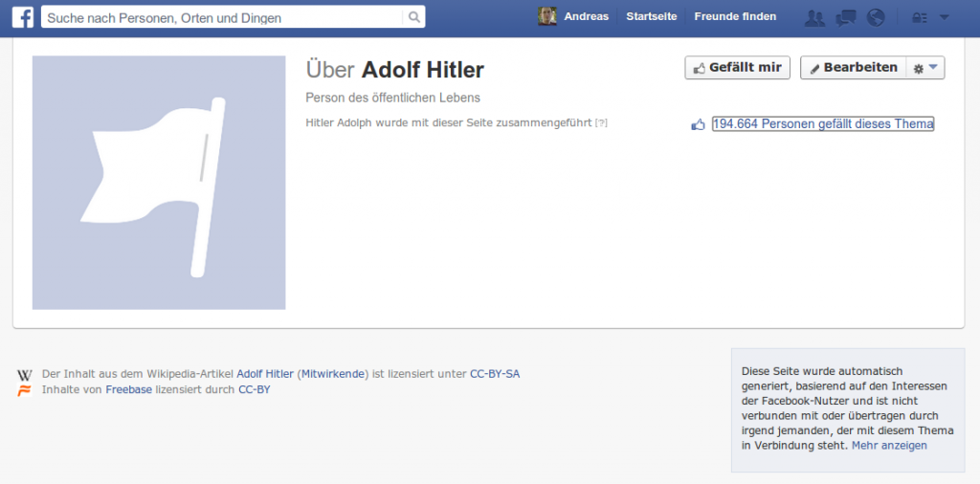Open Freunde finden in top navigation
Image resolution: width=980 pixels, height=484 pixels.
(735, 17)
